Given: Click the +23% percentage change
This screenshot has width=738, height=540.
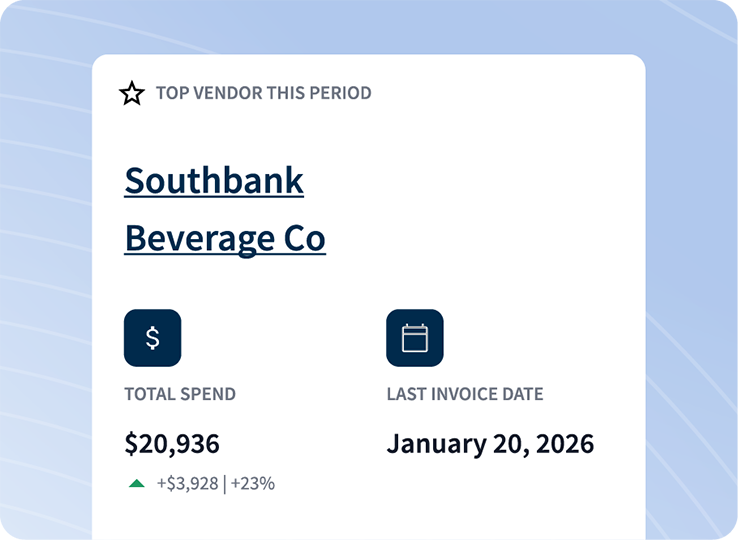Looking at the screenshot, I should pos(253,484).
